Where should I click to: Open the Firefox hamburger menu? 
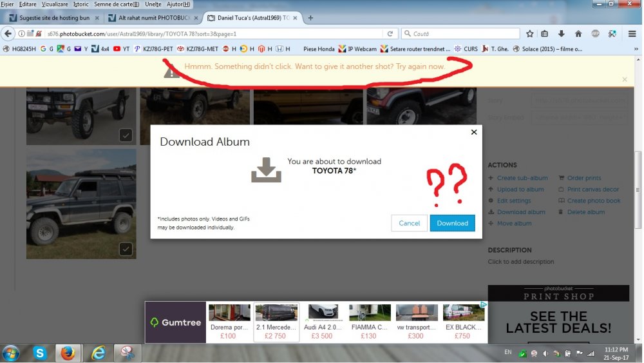(x=632, y=34)
